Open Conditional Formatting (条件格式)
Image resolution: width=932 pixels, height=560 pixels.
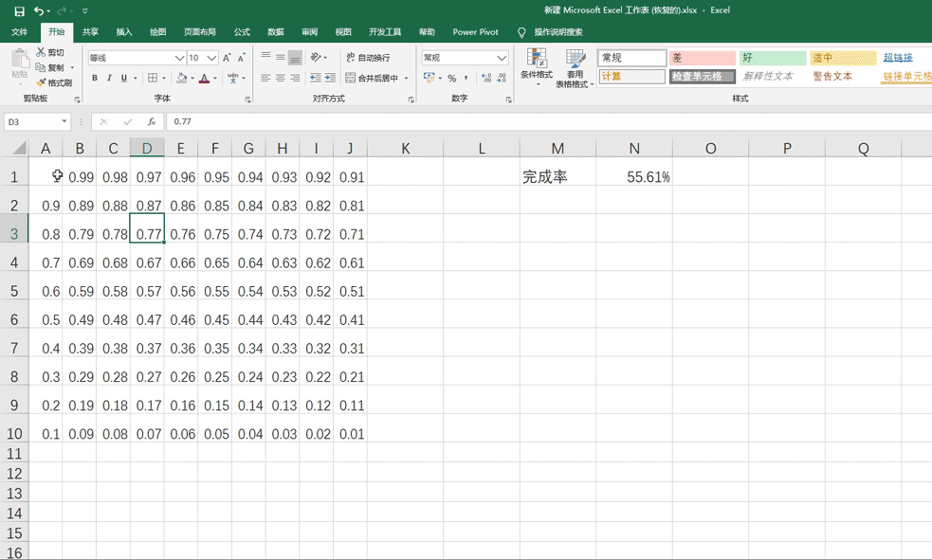(x=536, y=66)
